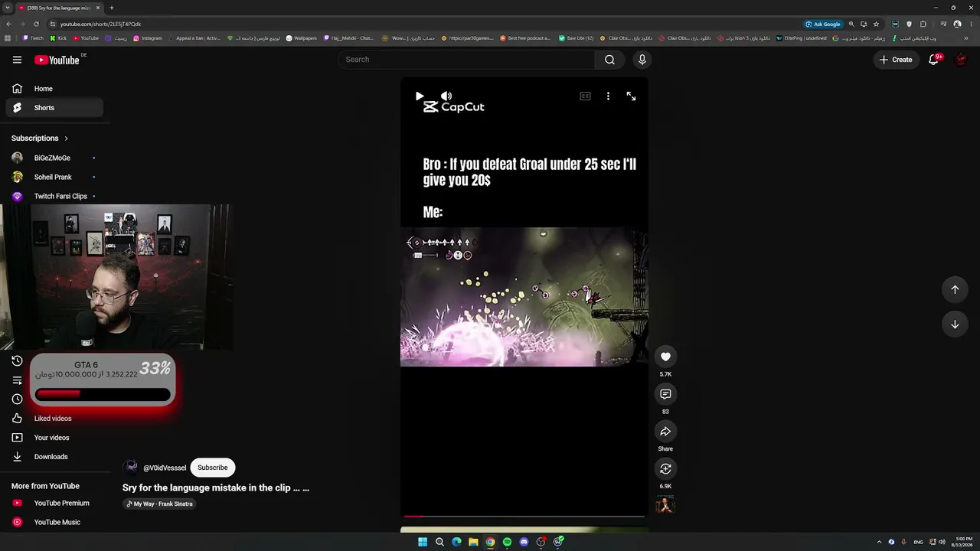Open the Watch later clock icon

click(17, 399)
